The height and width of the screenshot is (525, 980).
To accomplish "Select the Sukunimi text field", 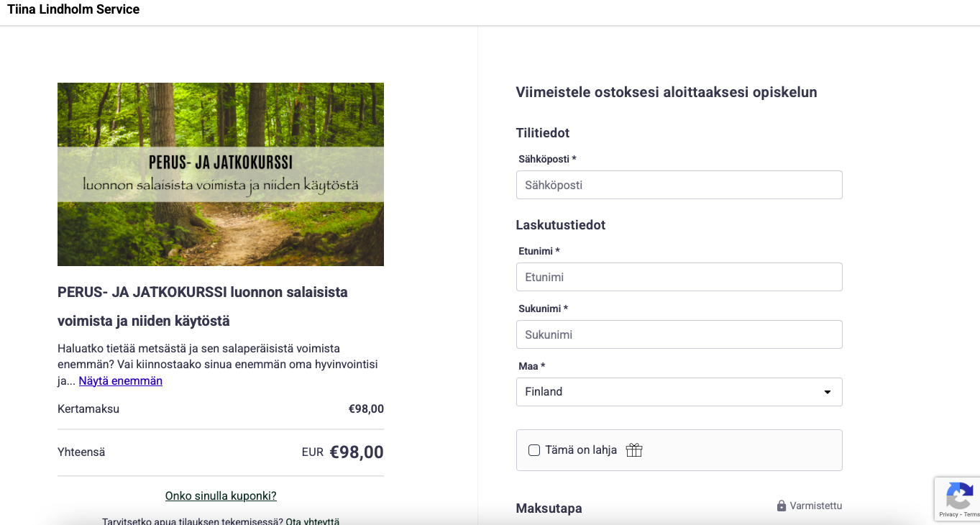I will pyautogui.click(x=679, y=334).
